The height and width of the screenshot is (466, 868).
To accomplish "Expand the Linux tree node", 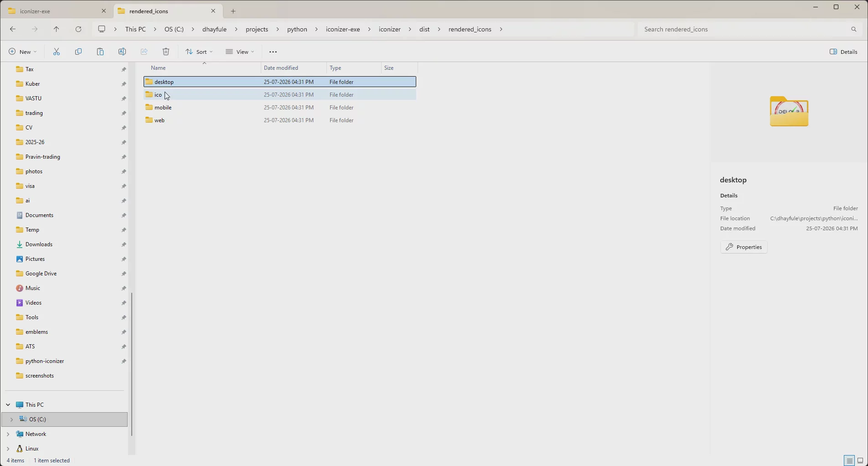I will point(8,449).
